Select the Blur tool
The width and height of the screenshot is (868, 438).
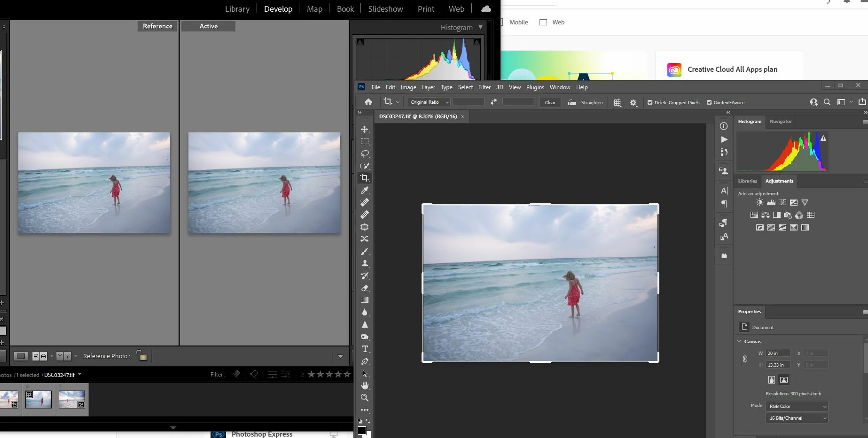point(365,312)
